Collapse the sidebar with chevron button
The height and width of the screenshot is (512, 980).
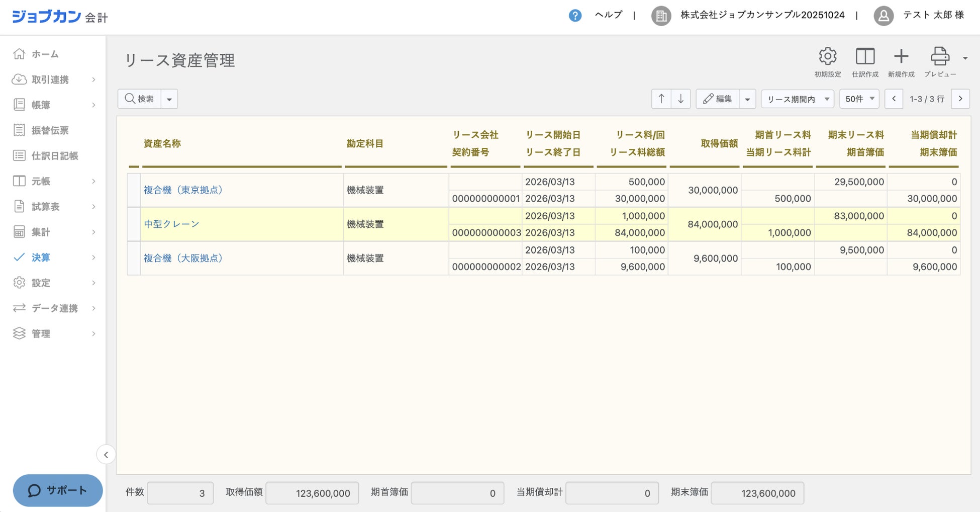[x=106, y=455]
